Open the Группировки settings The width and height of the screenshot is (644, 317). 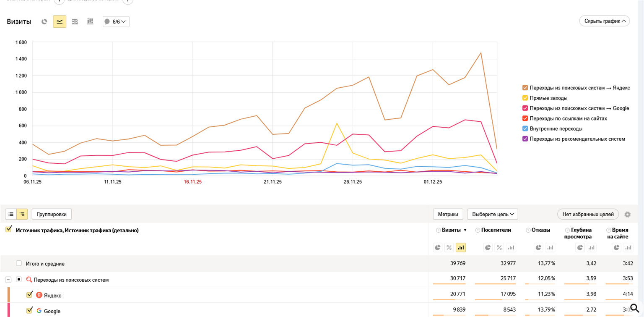click(x=52, y=214)
